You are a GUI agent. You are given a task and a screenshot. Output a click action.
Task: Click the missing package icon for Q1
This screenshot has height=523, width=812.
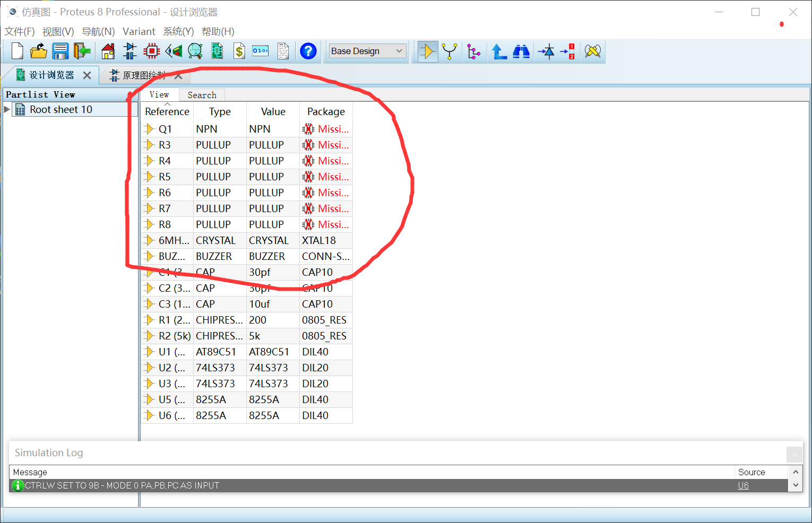pyautogui.click(x=308, y=129)
